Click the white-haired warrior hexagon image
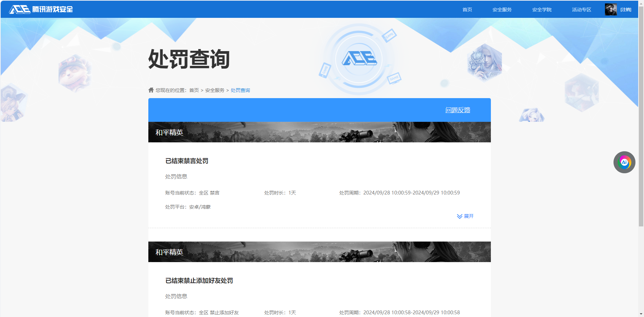Viewport: 644px width, 317px height. (x=484, y=63)
